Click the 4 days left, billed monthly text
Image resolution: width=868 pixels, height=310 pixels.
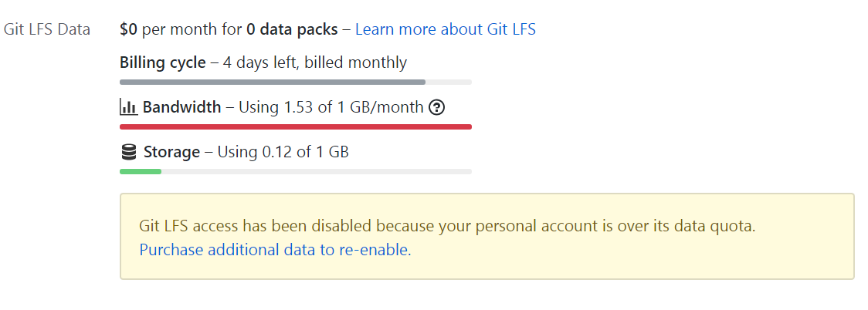coord(315,62)
